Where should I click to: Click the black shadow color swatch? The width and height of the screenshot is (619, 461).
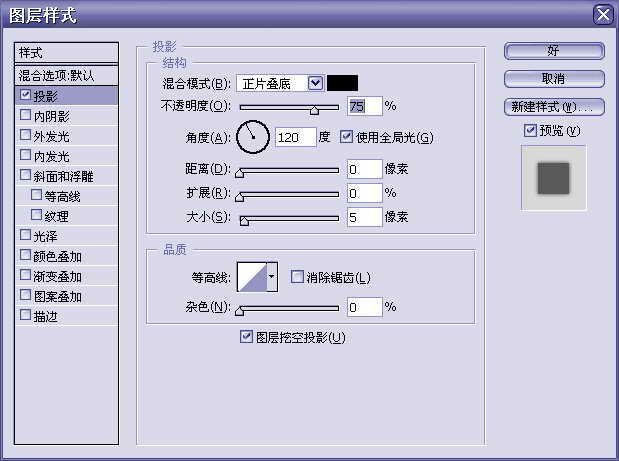pos(342,83)
